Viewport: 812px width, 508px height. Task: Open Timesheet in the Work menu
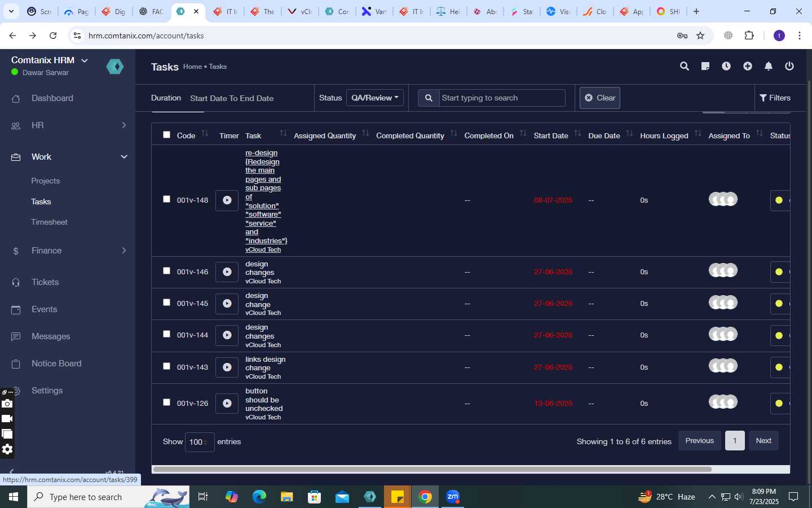(50, 222)
